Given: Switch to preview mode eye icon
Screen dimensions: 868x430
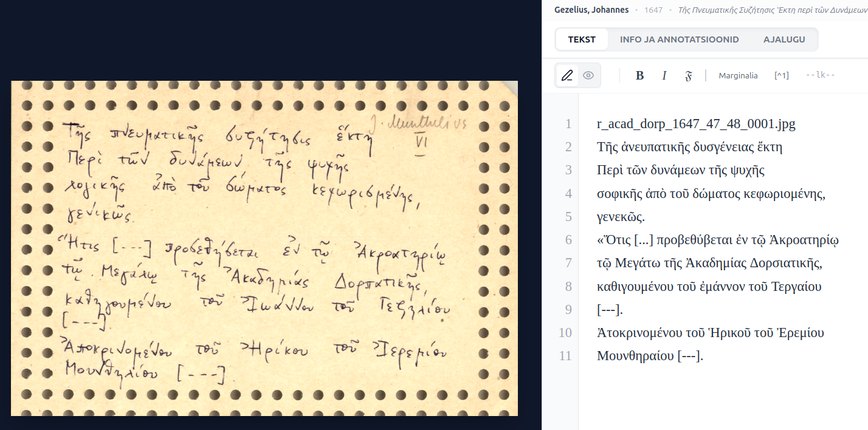Looking at the screenshot, I should point(588,76).
